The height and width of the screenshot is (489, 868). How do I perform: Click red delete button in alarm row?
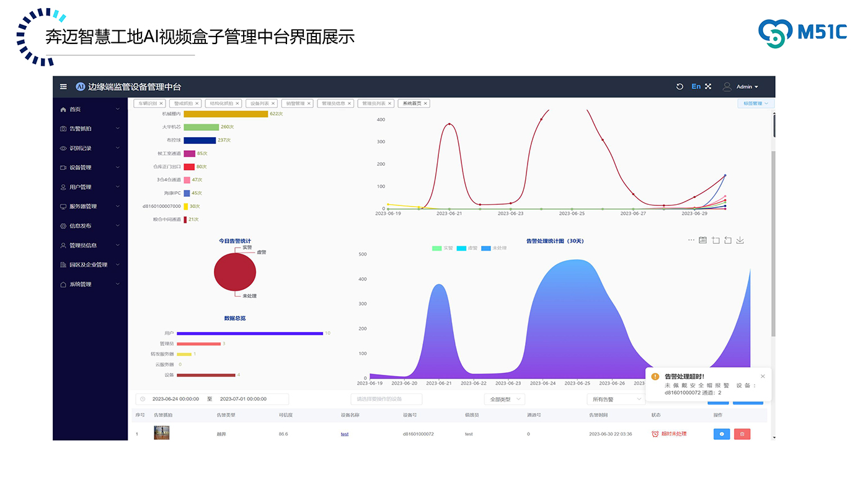[x=742, y=434]
